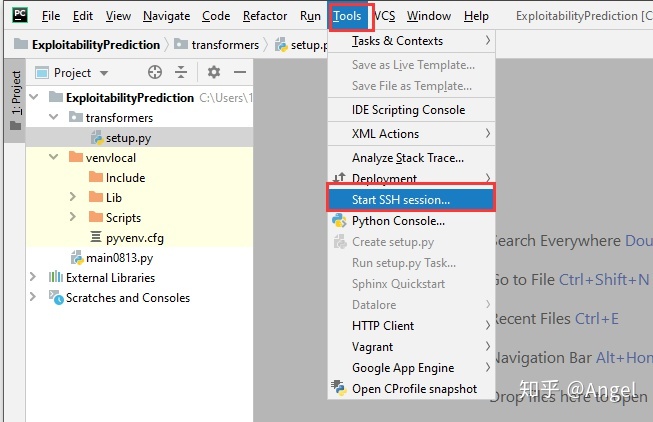Screen dimensions: 653x422
Task: Choose Open CProfile snapshot entry
Action: pyautogui.click(x=411, y=388)
